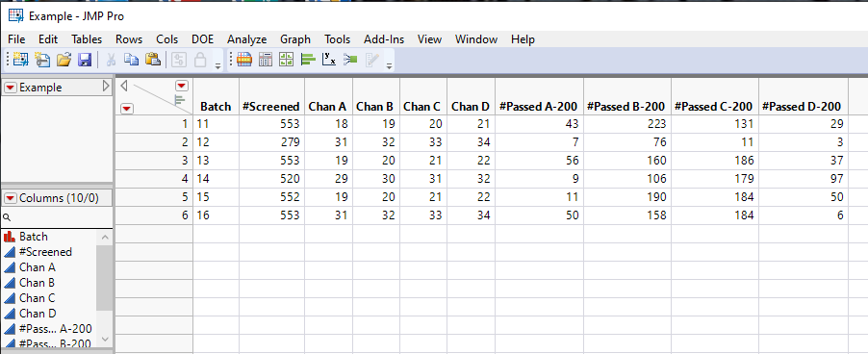The image size is (868, 354).
Task: Click the grayed-out sliders icon in toolbar
Action: (x=178, y=60)
